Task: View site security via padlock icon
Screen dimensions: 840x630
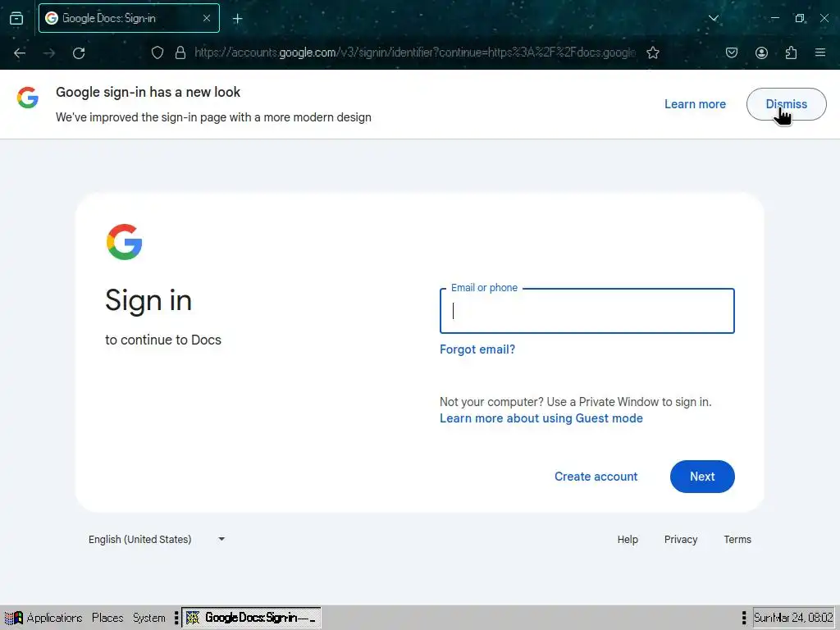Action: pos(180,52)
